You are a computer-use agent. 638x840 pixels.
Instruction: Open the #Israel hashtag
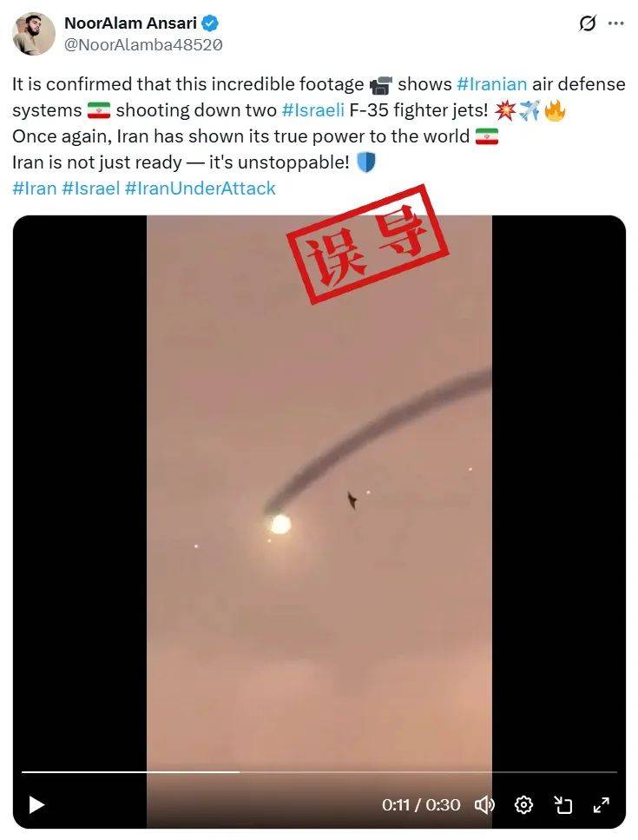91,189
